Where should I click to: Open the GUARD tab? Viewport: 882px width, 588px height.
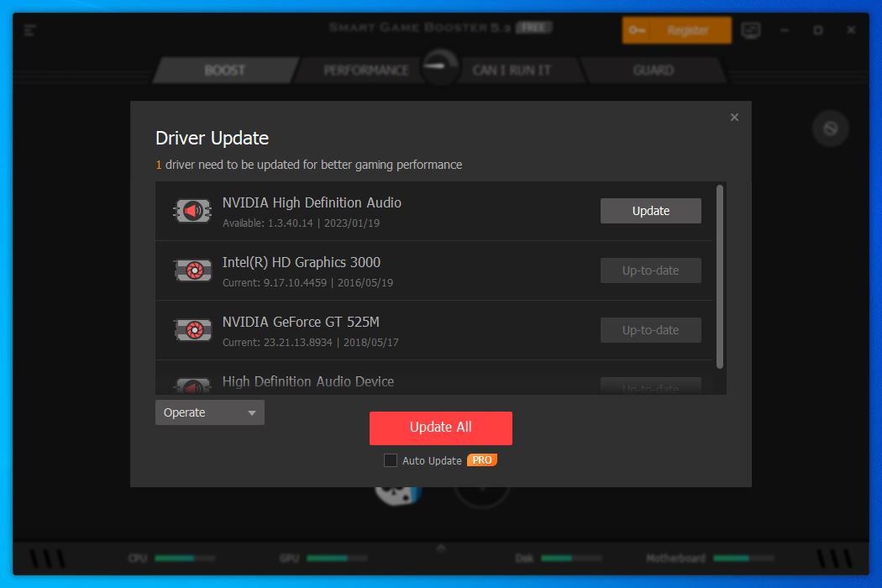pyautogui.click(x=653, y=71)
